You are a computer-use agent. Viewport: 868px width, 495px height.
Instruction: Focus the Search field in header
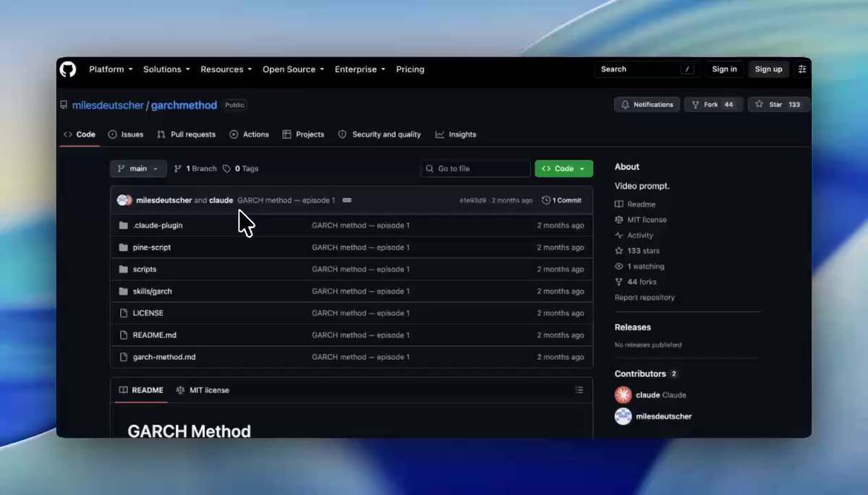tap(647, 69)
